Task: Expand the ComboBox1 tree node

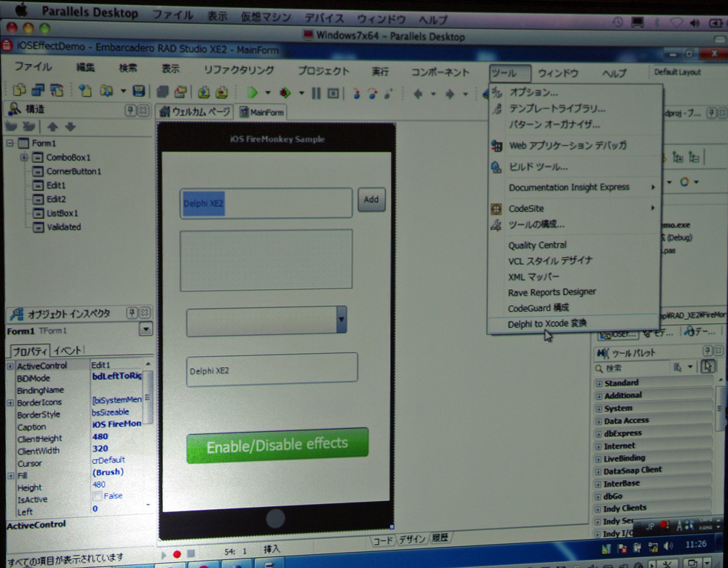Action: pos(24,157)
